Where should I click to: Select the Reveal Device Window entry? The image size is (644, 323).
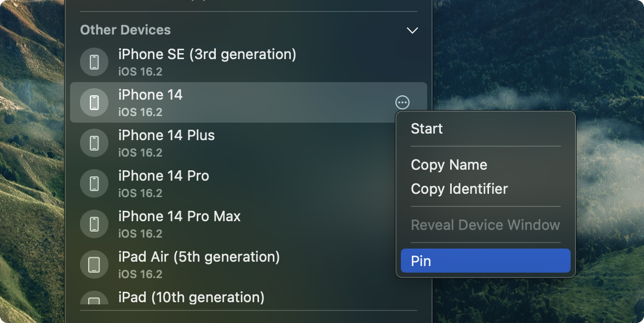[485, 224]
